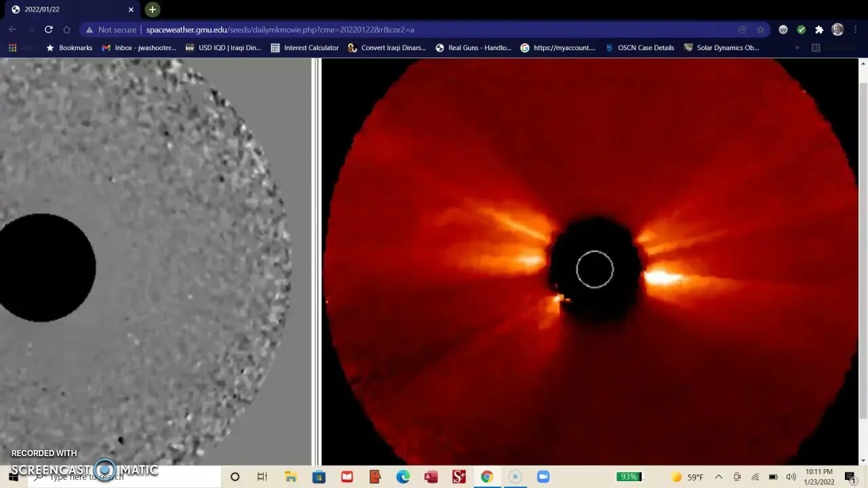Switch to the 2022/01/22 tab
The width and height of the screenshot is (868, 488).
pyautogui.click(x=71, y=9)
